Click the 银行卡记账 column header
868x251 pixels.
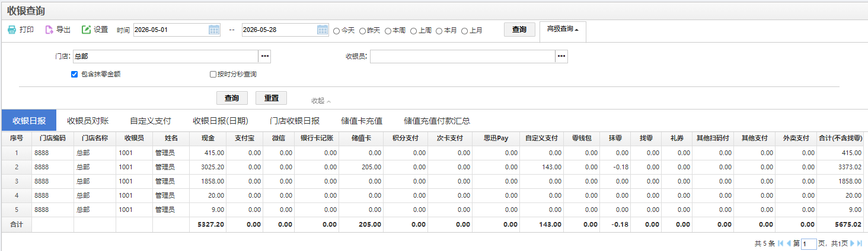[x=317, y=138]
